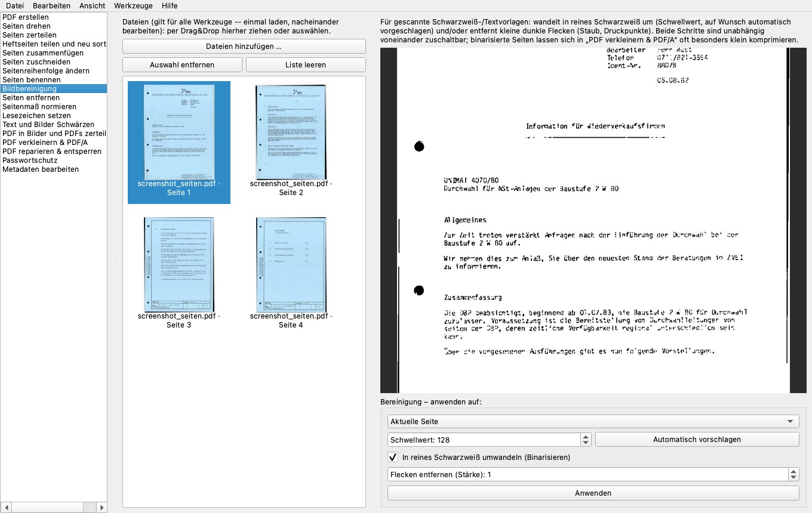Select Seiten drehen in tool list

click(x=54, y=26)
